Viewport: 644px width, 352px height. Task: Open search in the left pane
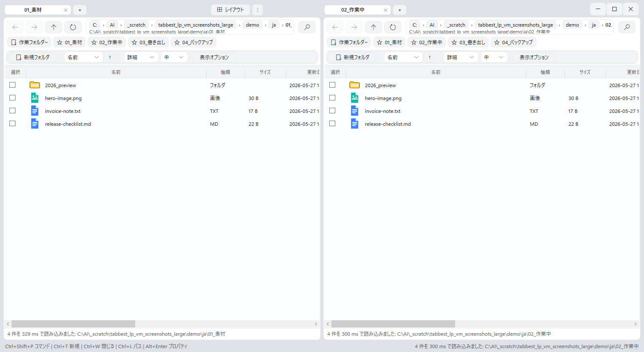point(307,27)
